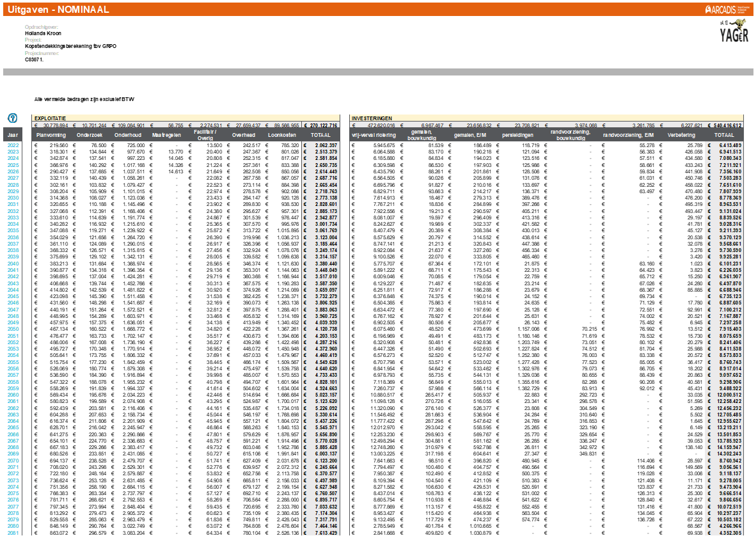Viewport: 756px width, 538px height.
Task: Open year 2040 row link
Action: click(13, 264)
